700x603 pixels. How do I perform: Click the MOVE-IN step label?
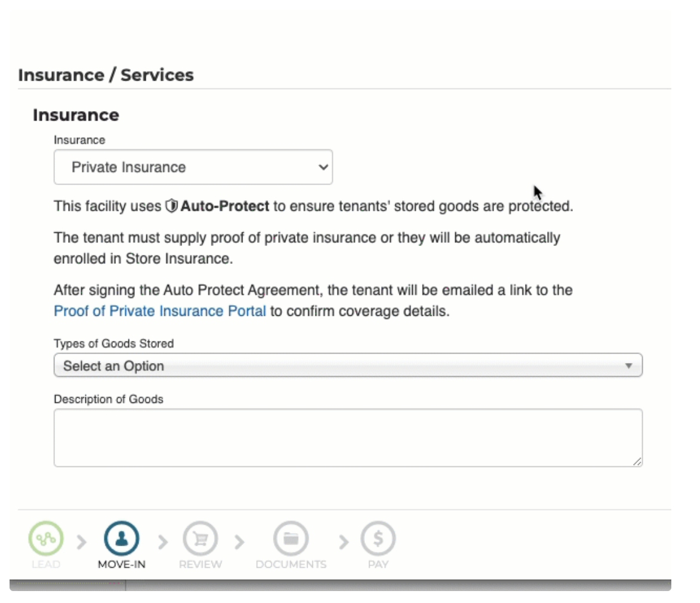click(x=121, y=564)
